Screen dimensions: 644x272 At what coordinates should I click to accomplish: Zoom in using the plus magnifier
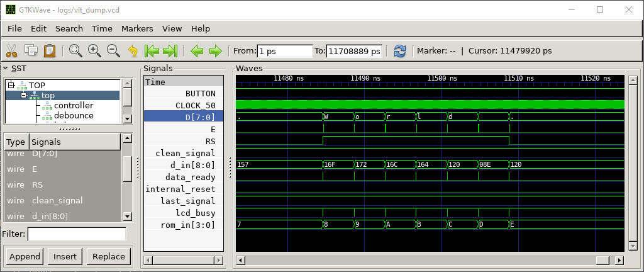point(94,51)
